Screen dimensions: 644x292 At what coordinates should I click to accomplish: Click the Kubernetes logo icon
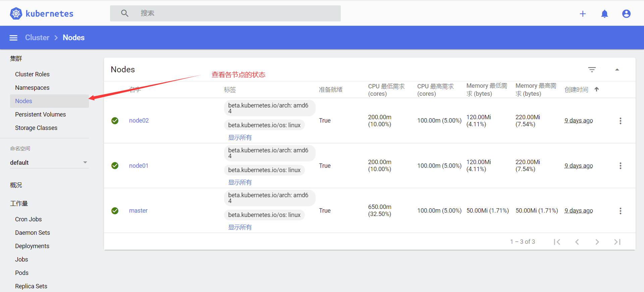pyautogui.click(x=16, y=13)
